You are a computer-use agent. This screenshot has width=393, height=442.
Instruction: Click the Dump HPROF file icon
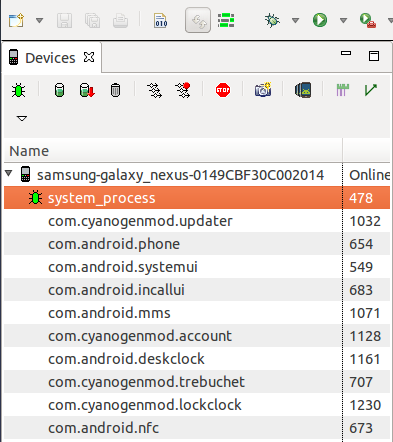point(87,90)
